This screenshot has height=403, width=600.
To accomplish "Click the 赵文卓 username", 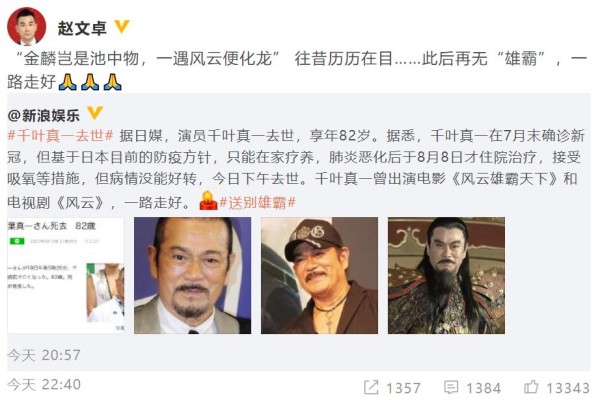I will click(x=82, y=28).
